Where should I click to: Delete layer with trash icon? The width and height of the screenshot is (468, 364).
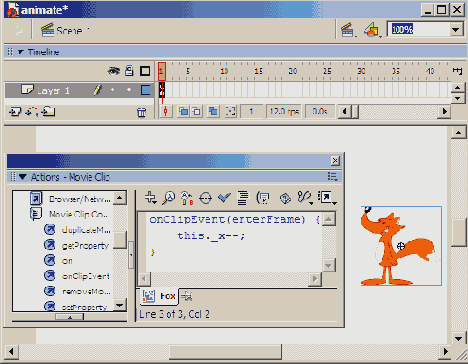pos(141,112)
